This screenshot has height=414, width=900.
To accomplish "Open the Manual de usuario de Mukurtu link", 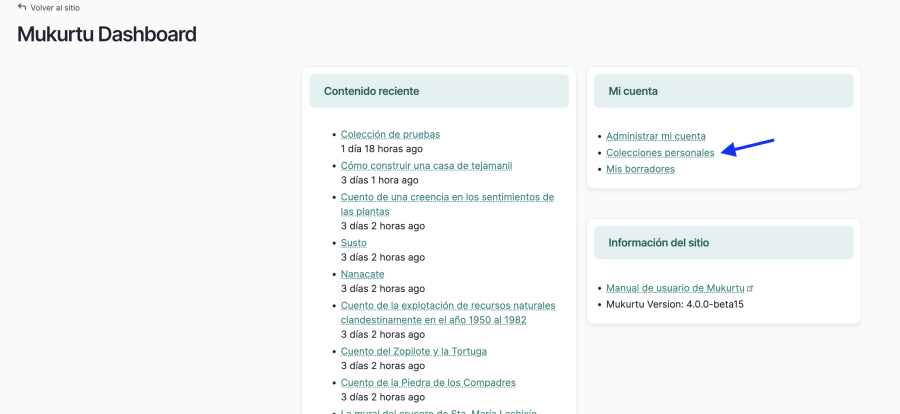I will pos(675,288).
